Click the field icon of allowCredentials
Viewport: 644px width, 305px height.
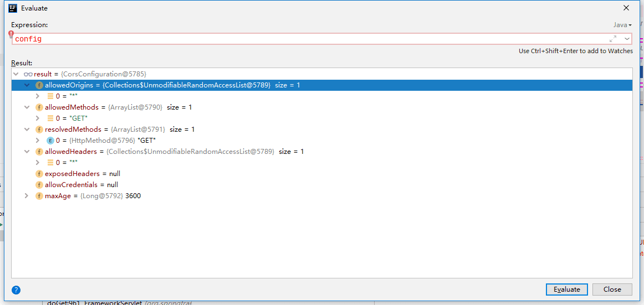click(39, 185)
